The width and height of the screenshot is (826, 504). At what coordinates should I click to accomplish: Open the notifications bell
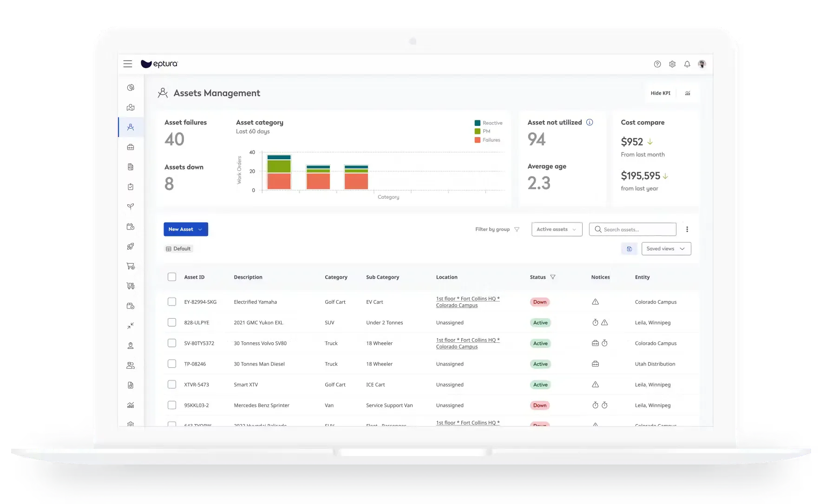tap(687, 64)
